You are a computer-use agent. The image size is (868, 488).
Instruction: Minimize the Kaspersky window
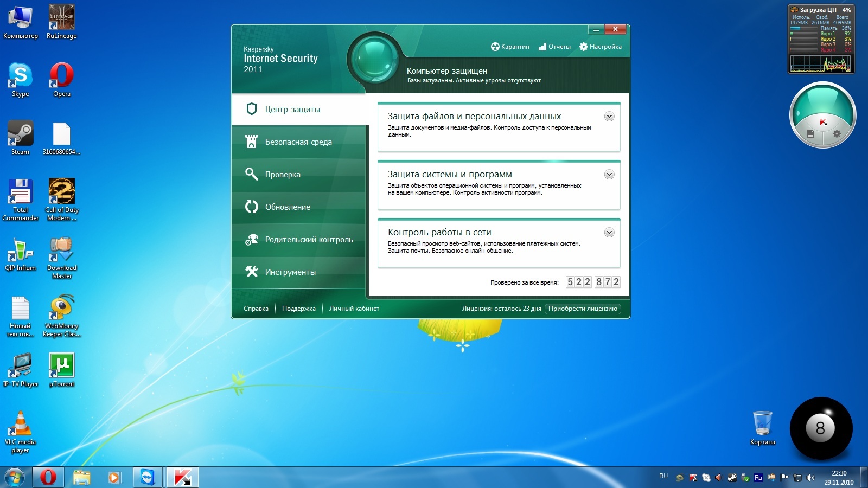(x=596, y=30)
